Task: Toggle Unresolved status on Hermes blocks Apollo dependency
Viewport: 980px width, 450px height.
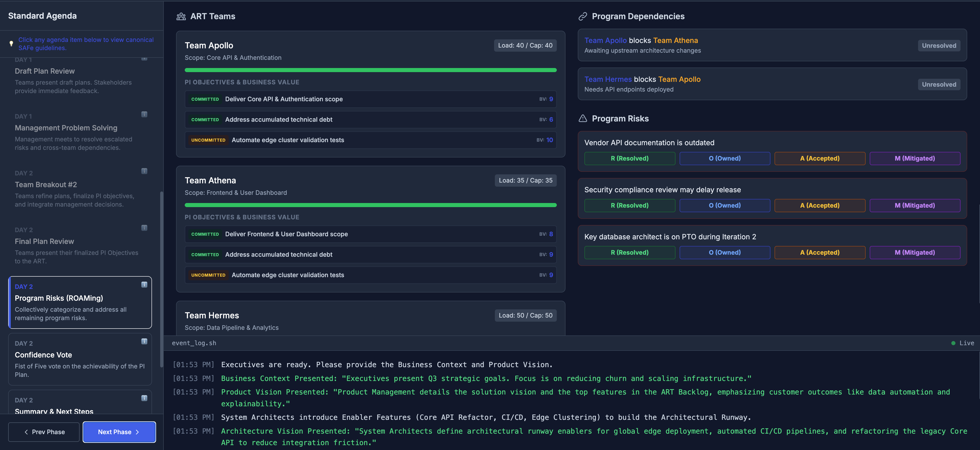Action: click(939, 84)
